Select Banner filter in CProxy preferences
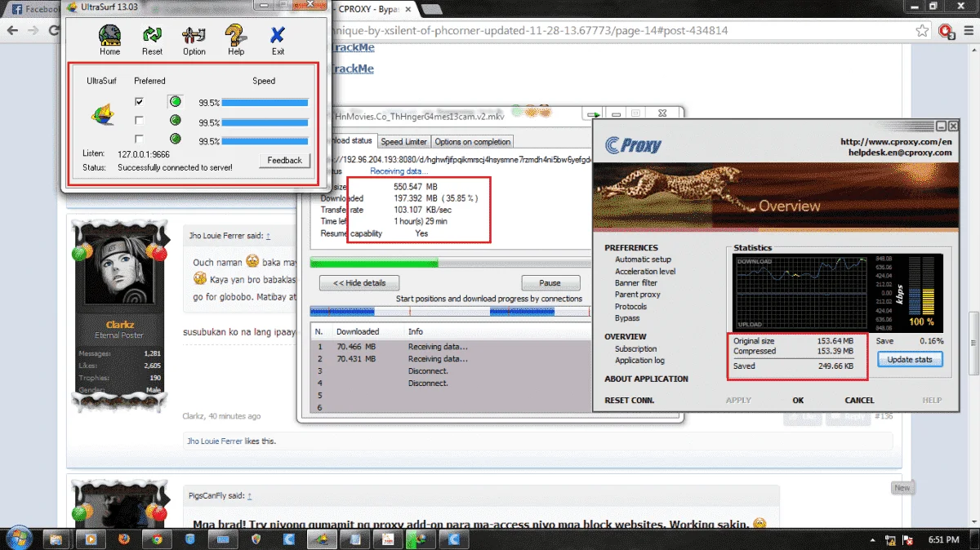This screenshot has width=980, height=550. tap(636, 283)
